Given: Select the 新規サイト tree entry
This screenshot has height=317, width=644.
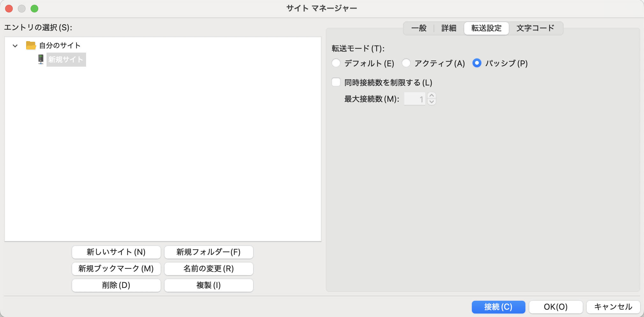Looking at the screenshot, I should [65, 59].
